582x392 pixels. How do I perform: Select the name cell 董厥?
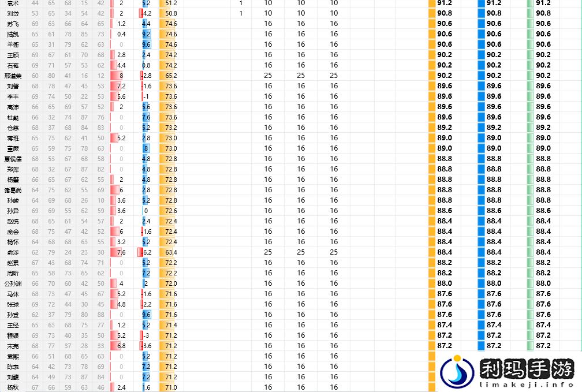point(13,148)
